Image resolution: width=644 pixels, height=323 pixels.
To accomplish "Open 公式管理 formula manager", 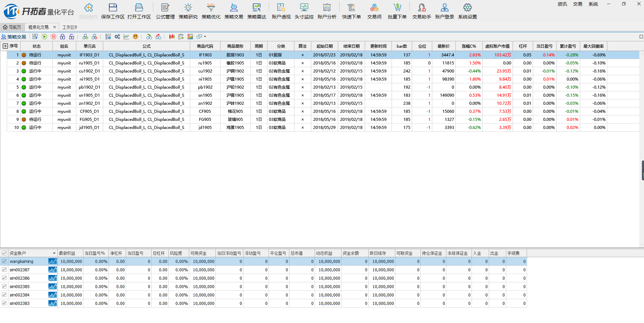I will pyautogui.click(x=165, y=11).
